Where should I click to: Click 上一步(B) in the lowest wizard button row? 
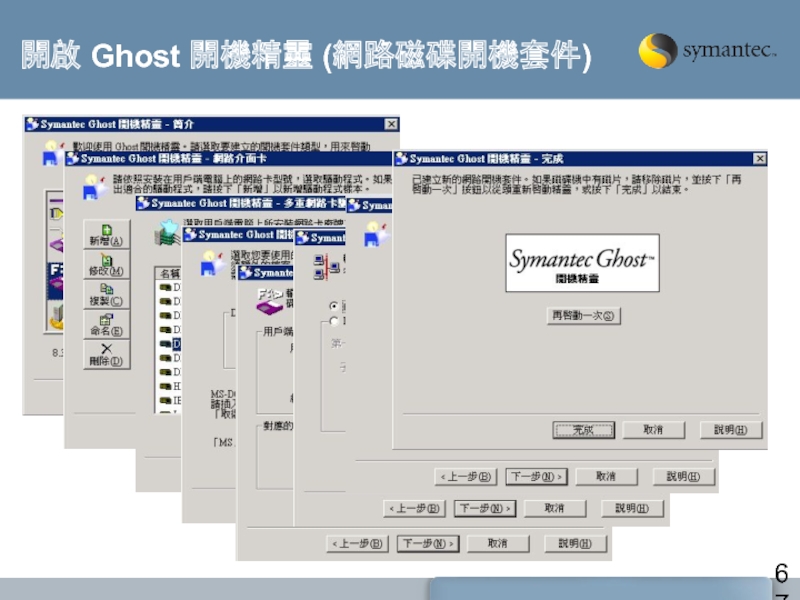[x=357, y=543]
